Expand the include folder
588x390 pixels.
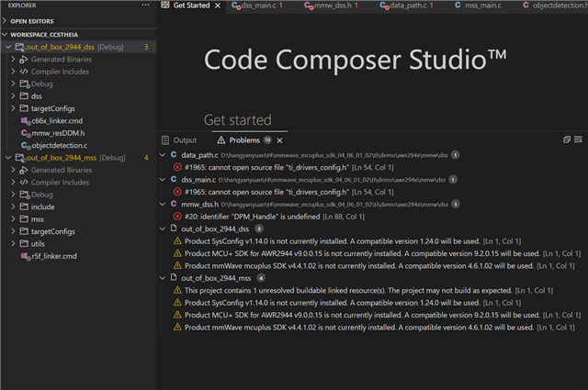[x=13, y=206]
